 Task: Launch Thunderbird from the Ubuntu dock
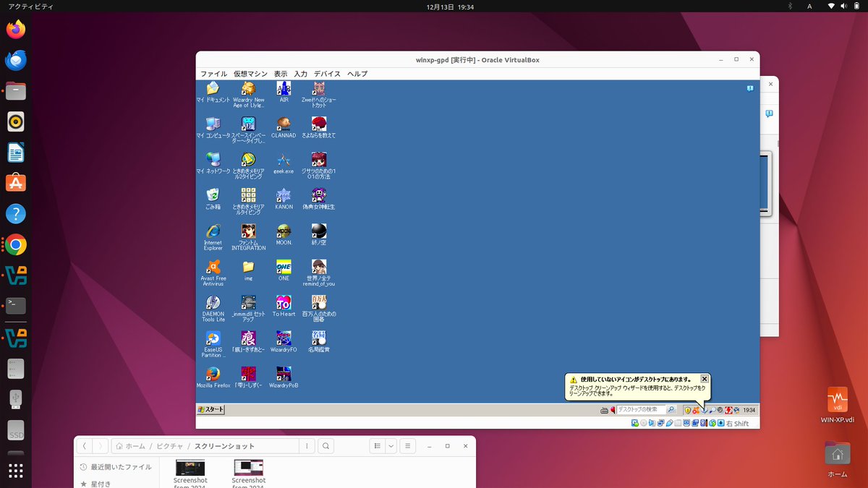click(16, 61)
